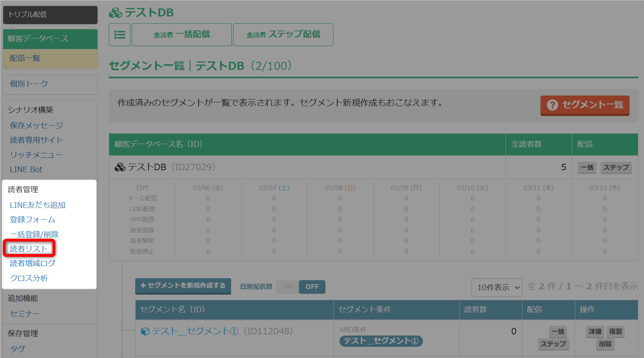Click 詳細 button for テスト_セグメント①

tap(595, 332)
